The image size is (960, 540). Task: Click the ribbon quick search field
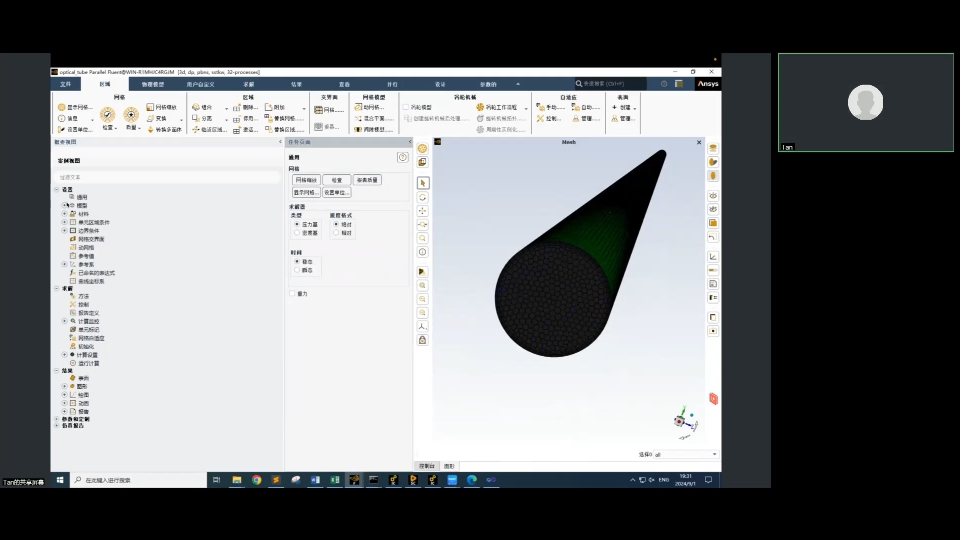(x=609, y=84)
